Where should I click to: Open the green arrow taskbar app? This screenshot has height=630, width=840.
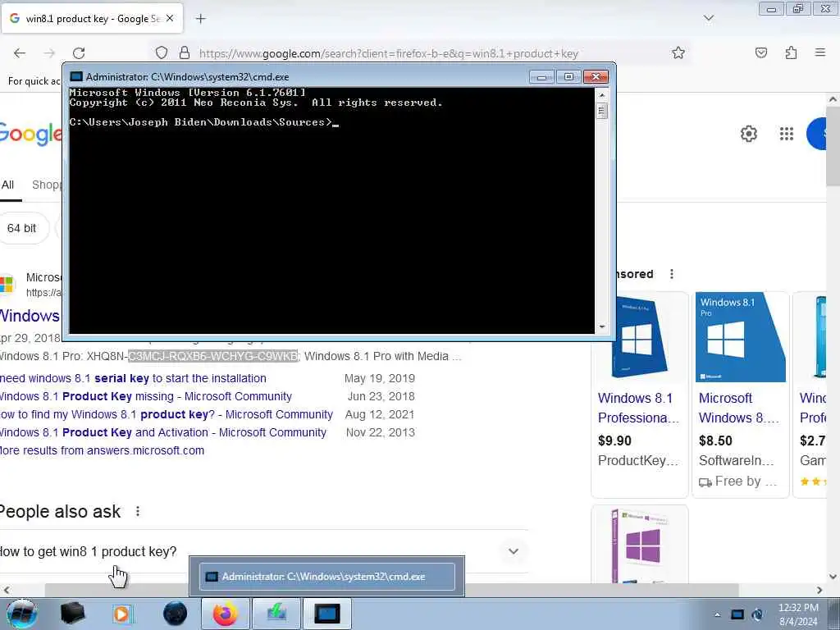click(276, 614)
